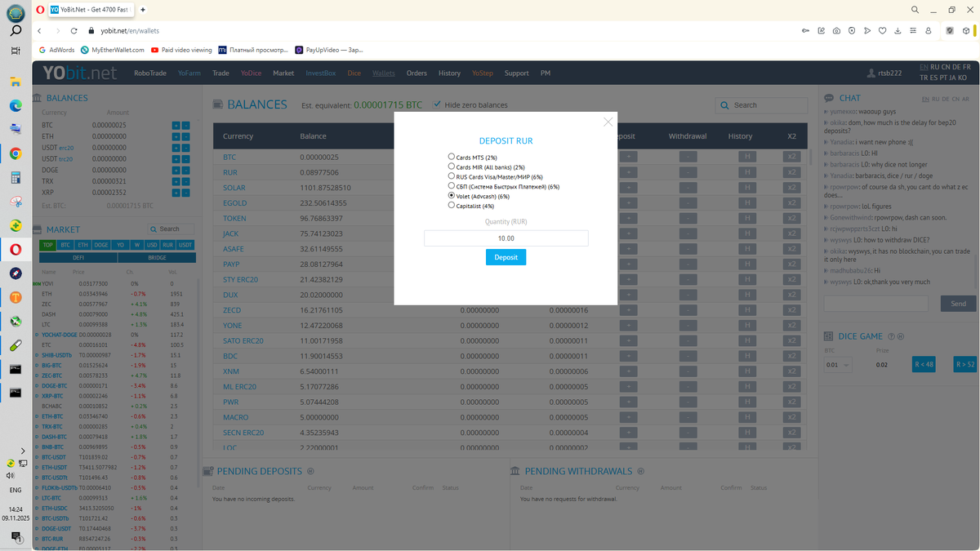The height and width of the screenshot is (551, 980).
Task: Open the Orders page
Action: click(416, 73)
